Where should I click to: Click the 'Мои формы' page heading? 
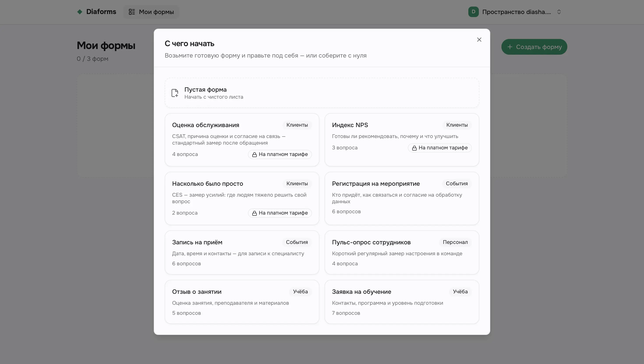106,45
